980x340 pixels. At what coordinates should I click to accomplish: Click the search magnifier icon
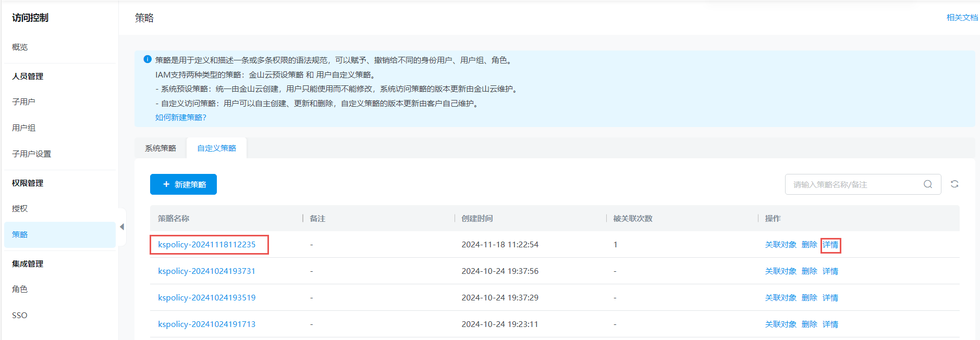928,184
